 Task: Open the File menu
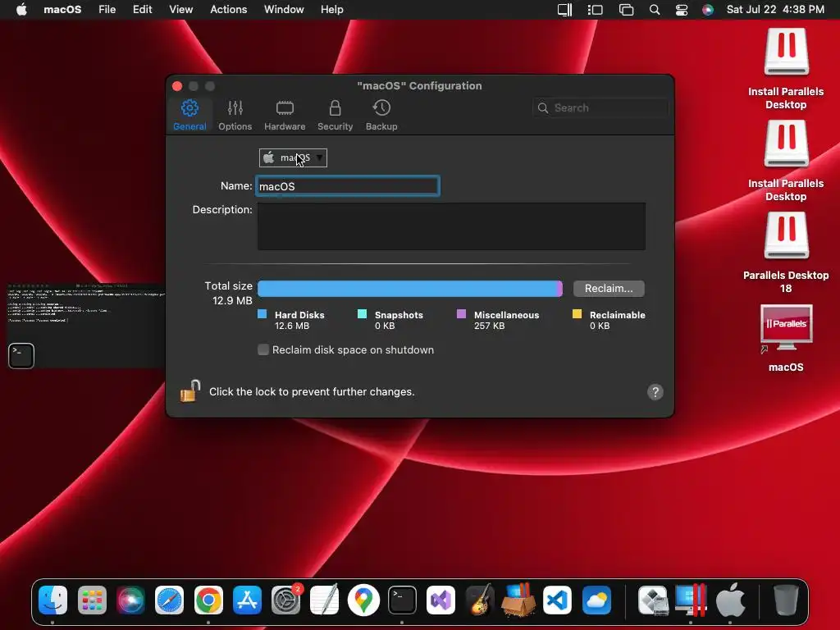pos(107,10)
